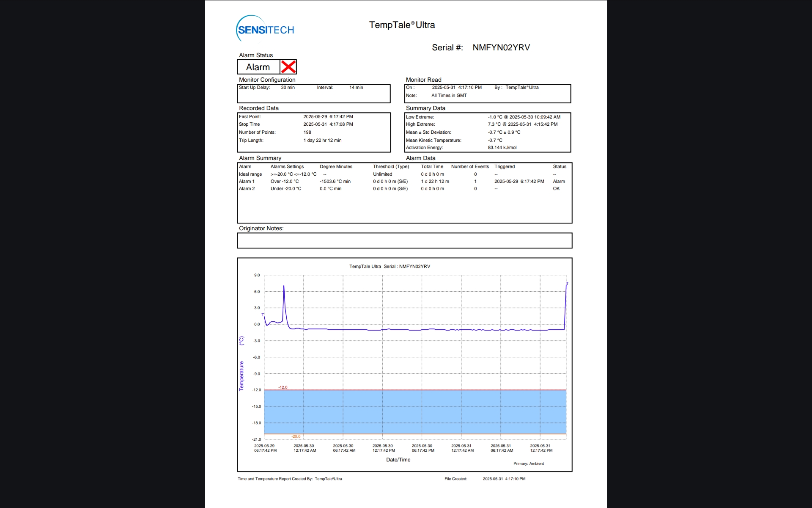Click degree minutes value 0.0 °C min
Image resolution: width=812 pixels, height=508 pixels.
[x=330, y=189]
